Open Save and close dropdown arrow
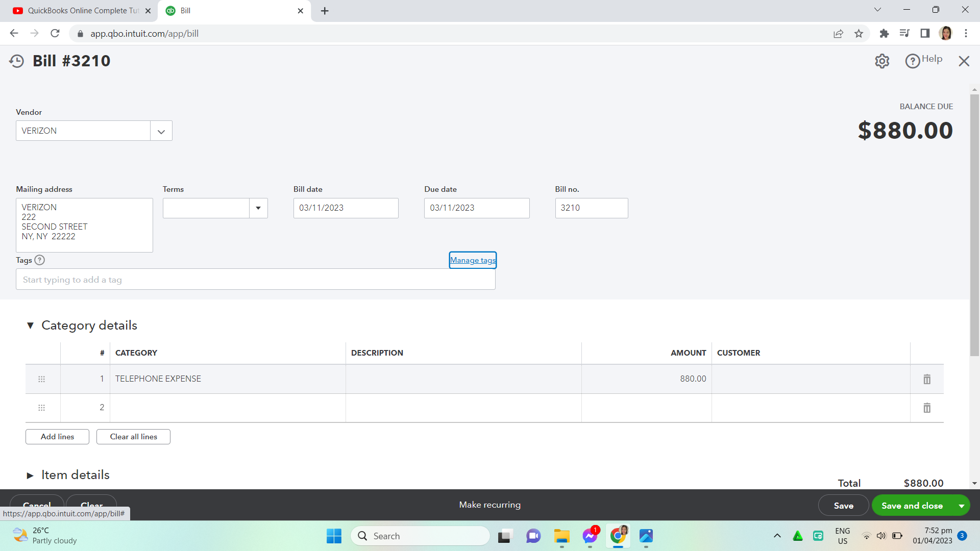Screen dimensions: 980x551 pyautogui.click(x=962, y=506)
